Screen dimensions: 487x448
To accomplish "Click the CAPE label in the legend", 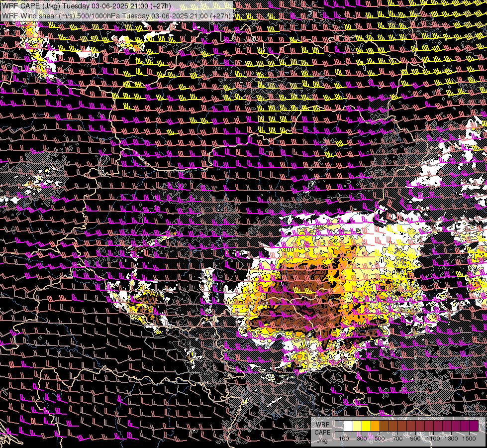I will pyautogui.click(x=322, y=433).
